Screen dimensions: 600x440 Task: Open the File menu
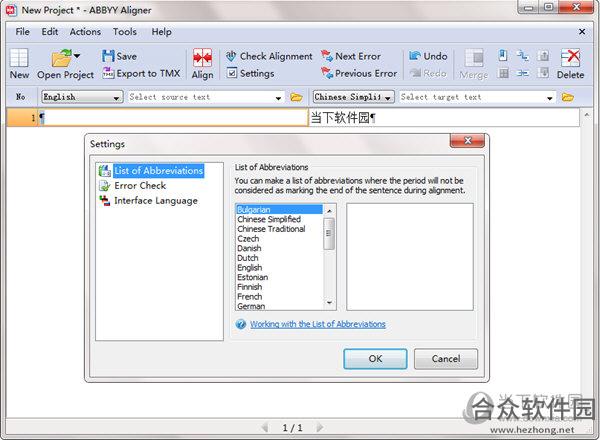click(x=23, y=32)
